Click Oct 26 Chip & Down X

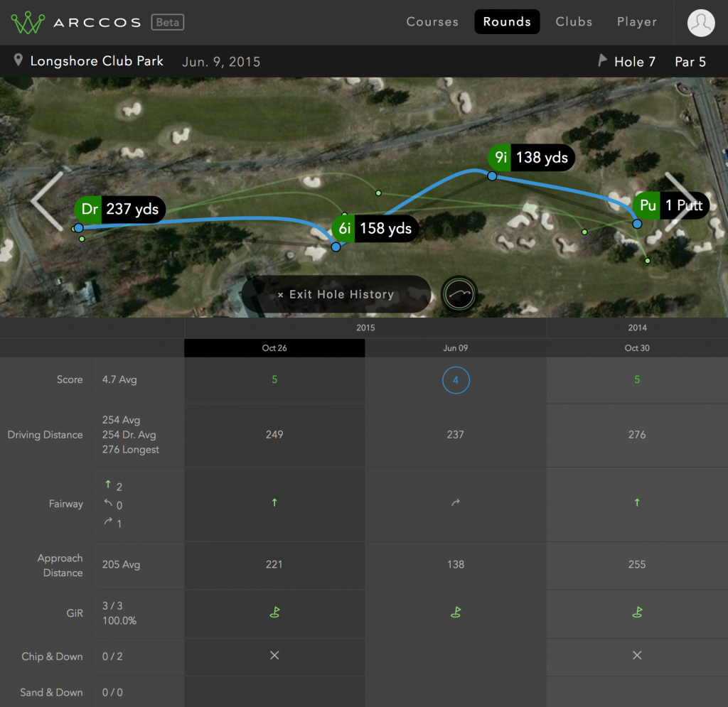click(x=274, y=655)
